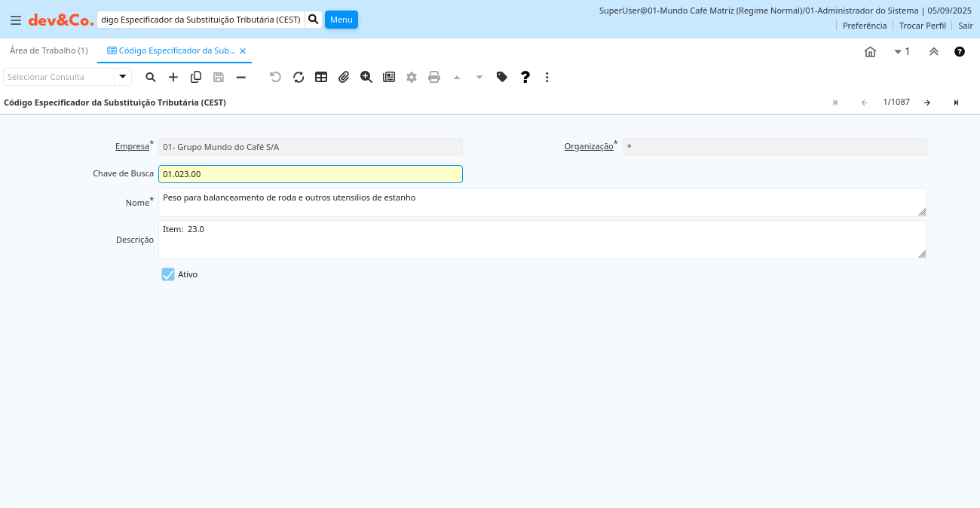
Task: Go to the home icon
Action: coord(870,52)
